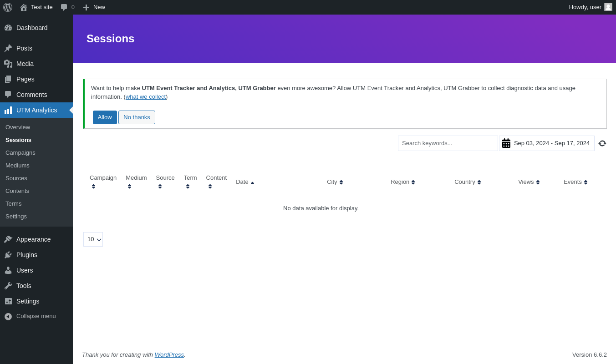This screenshot has height=364, width=616.
Task: Click the Search keywords input field
Action: click(x=448, y=143)
